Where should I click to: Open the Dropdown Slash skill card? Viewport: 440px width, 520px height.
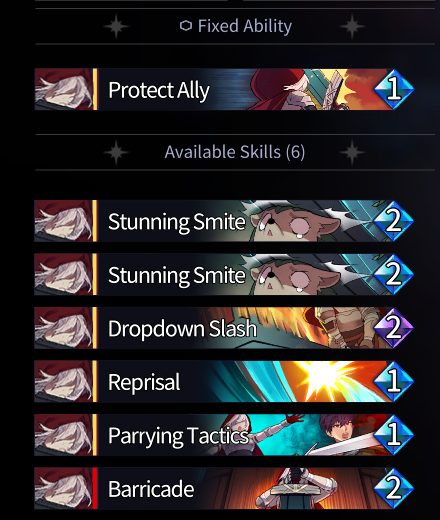[224, 328]
